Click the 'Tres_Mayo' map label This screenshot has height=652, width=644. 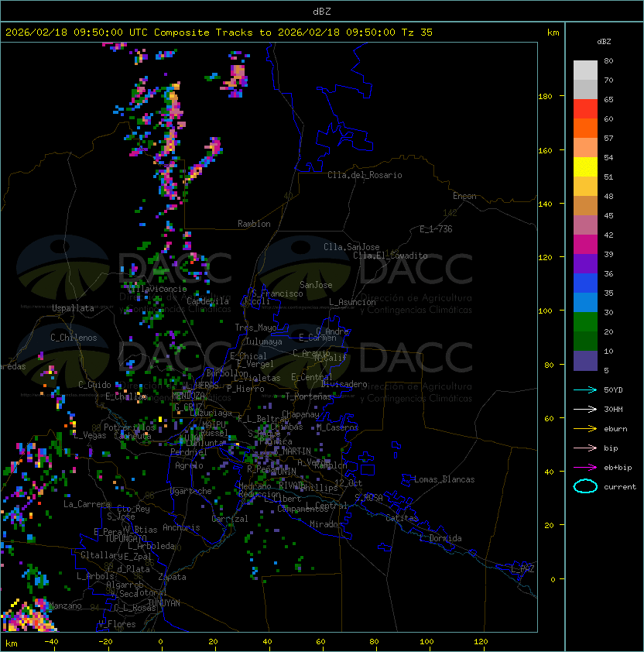point(255,328)
